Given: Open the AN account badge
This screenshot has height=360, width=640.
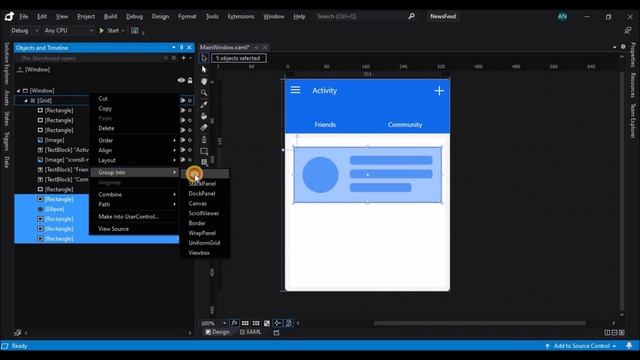Looking at the screenshot, I should [562, 16].
